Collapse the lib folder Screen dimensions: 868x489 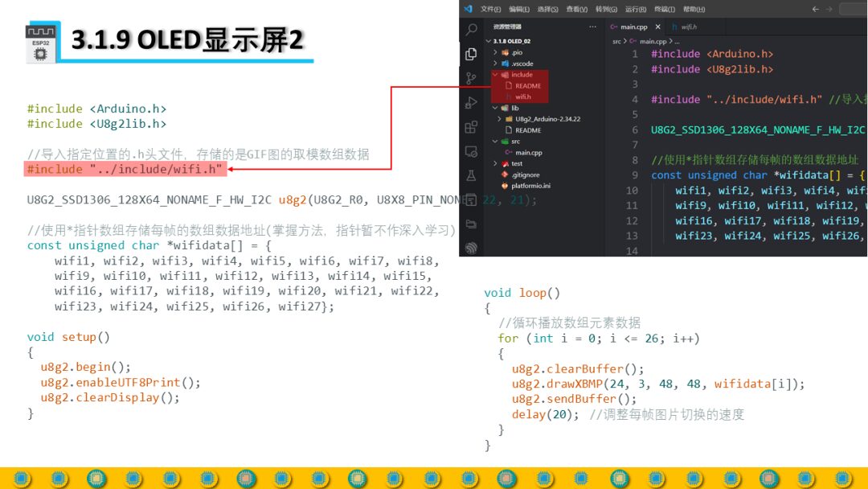[495, 108]
